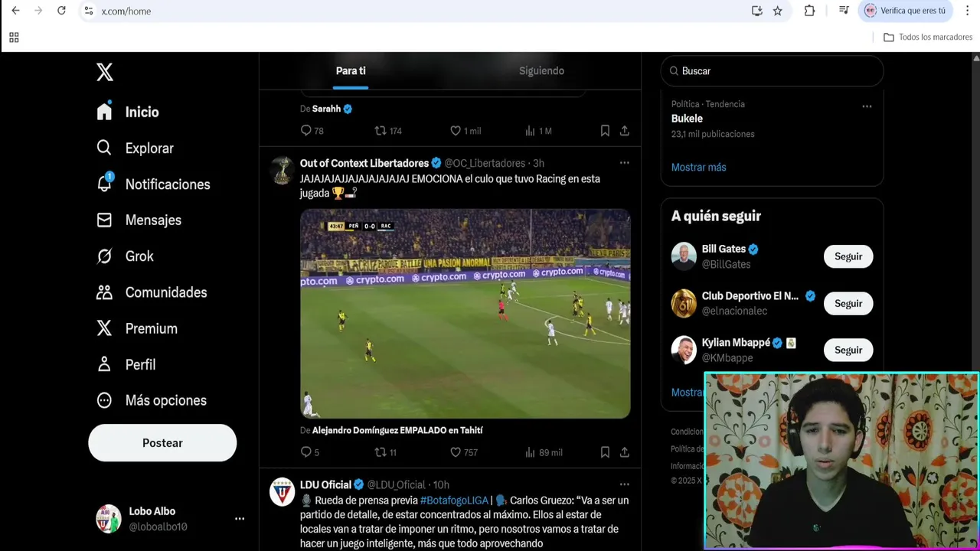Open Perfil page
Screen dimensions: 980x551
(x=126, y=364)
